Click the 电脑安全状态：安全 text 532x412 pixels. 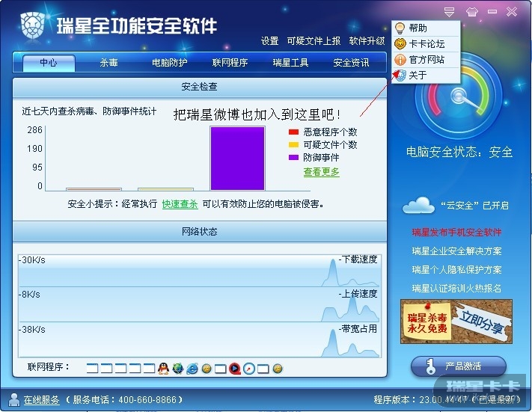459,152
